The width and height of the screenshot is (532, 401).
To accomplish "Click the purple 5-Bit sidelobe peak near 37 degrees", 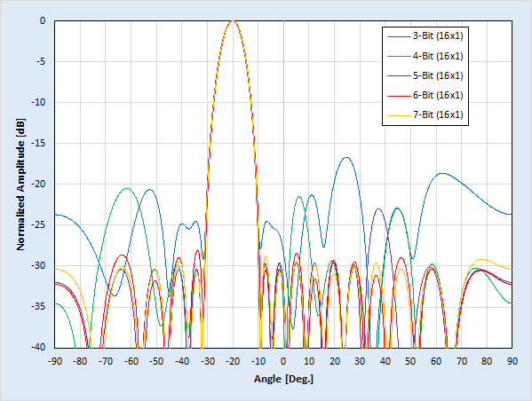I will [x=378, y=208].
